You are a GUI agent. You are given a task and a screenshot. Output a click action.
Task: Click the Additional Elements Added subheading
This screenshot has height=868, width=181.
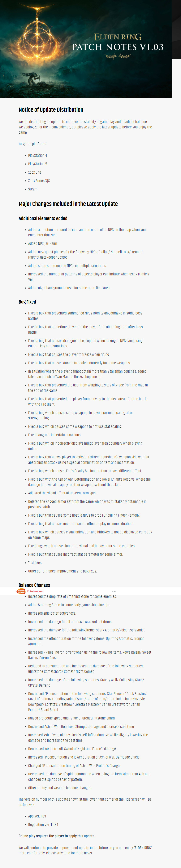tap(43, 218)
